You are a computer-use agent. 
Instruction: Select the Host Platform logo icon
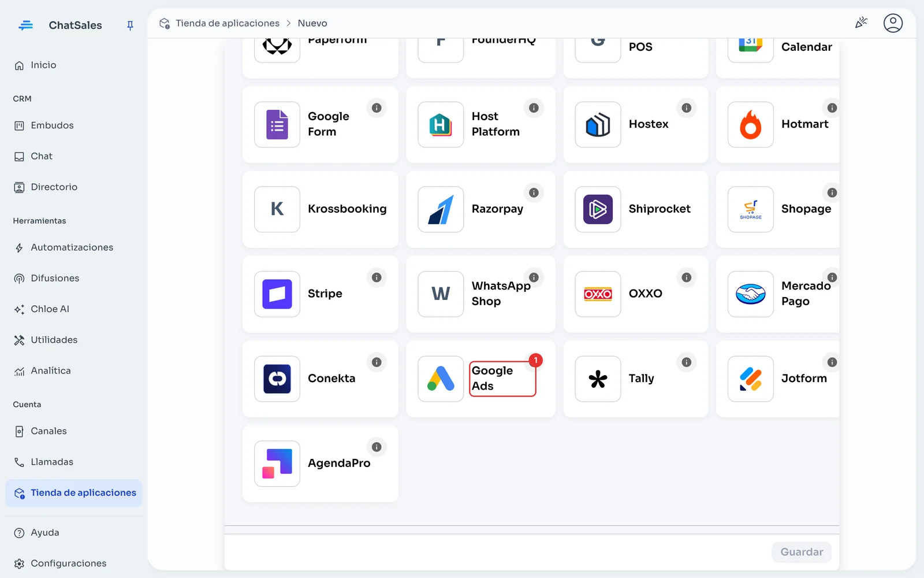pyautogui.click(x=441, y=125)
